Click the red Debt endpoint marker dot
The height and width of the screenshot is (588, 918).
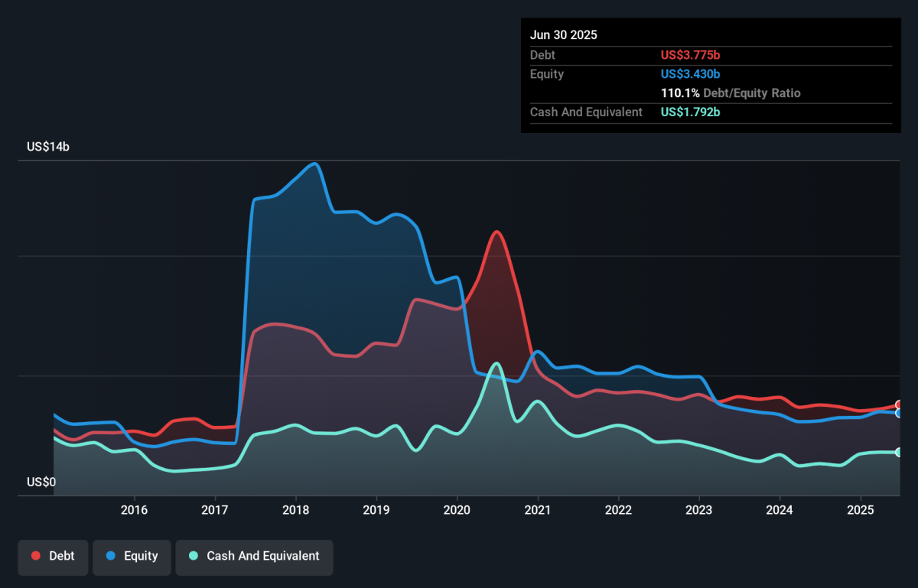click(x=900, y=405)
